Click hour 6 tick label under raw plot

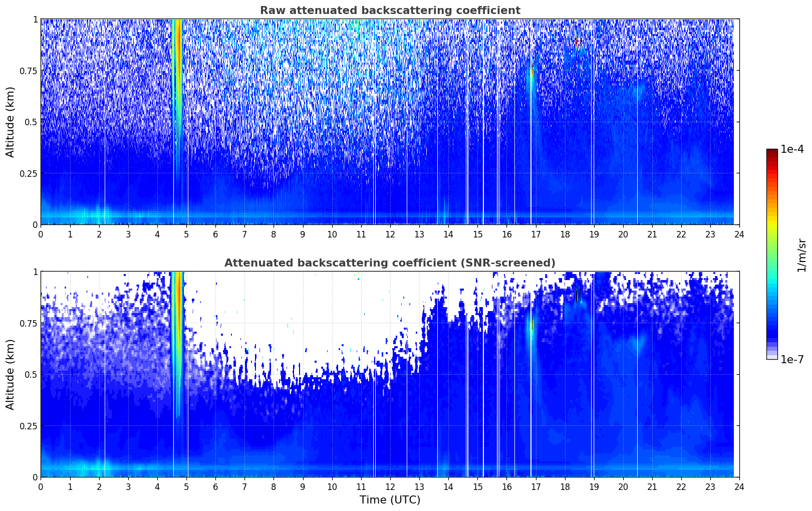[x=215, y=234]
